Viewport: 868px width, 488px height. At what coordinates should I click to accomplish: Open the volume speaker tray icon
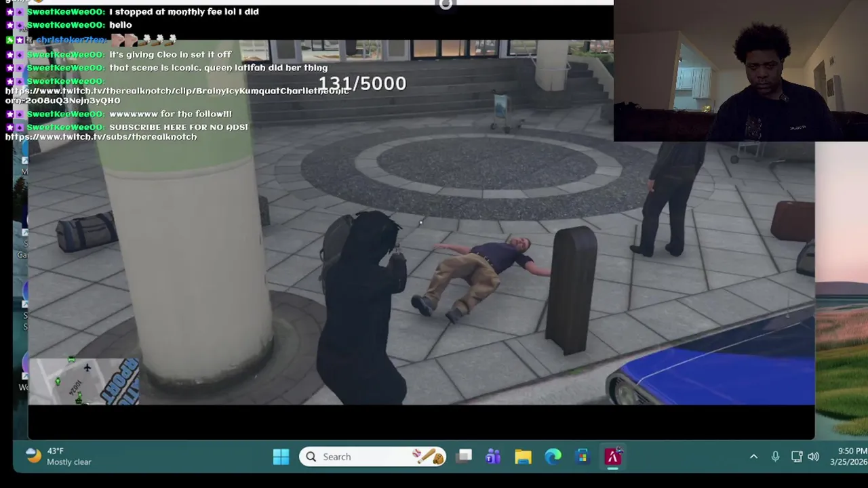(x=813, y=457)
